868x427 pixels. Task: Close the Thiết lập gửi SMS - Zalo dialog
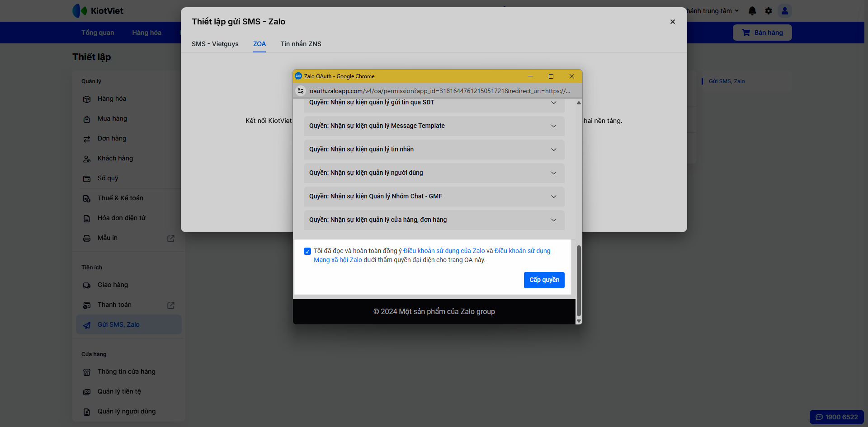673,22
